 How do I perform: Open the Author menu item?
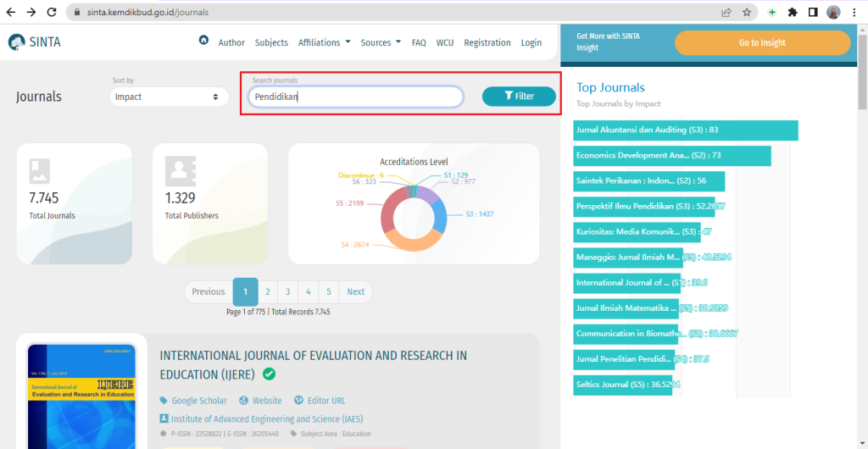(231, 42)
